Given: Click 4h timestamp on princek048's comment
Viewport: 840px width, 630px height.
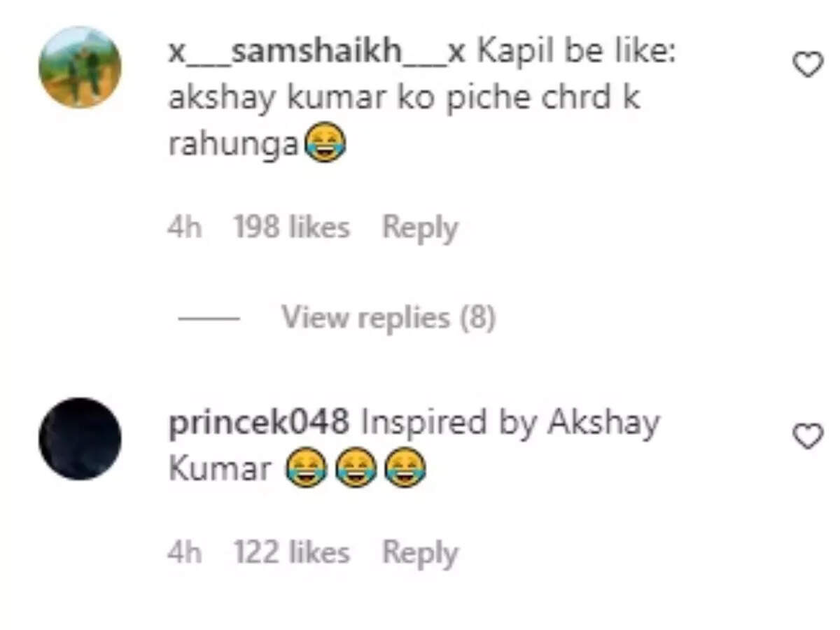Looking at the screenshot, I should pyautogui.click(x=184, y=553).
